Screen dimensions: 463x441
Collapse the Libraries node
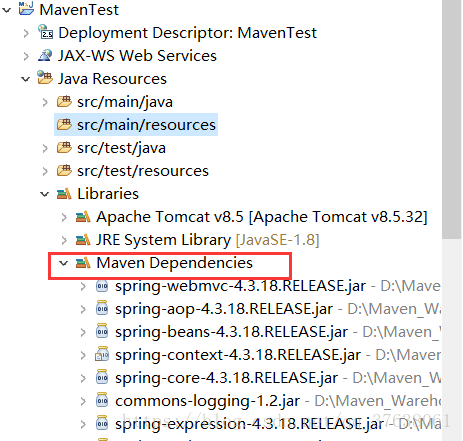click(x=45, y=194)
